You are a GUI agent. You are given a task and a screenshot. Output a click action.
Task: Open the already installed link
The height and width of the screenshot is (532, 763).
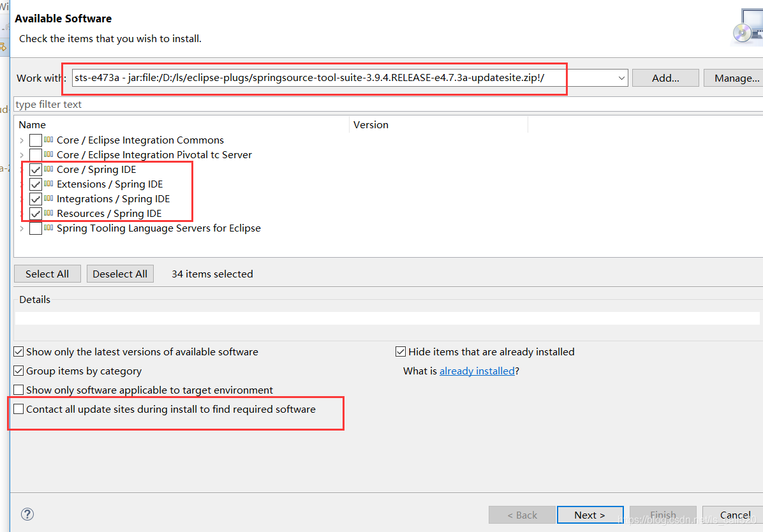point(477,371)
